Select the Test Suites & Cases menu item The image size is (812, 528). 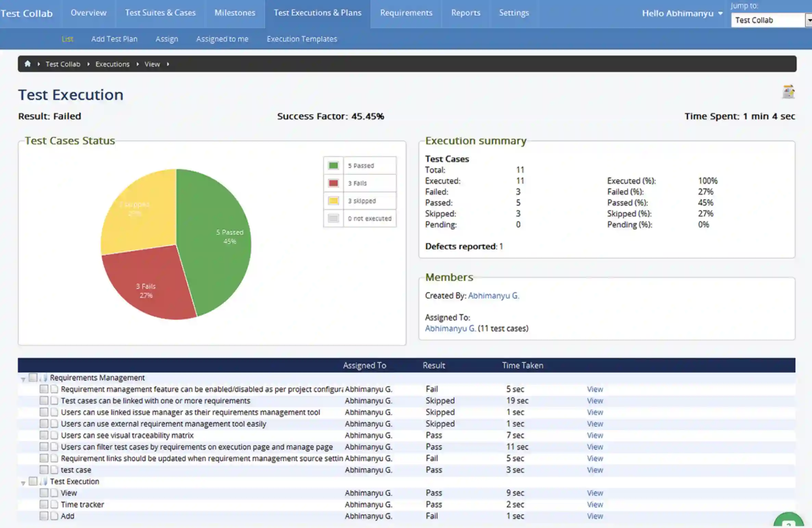tap(161, 12)
